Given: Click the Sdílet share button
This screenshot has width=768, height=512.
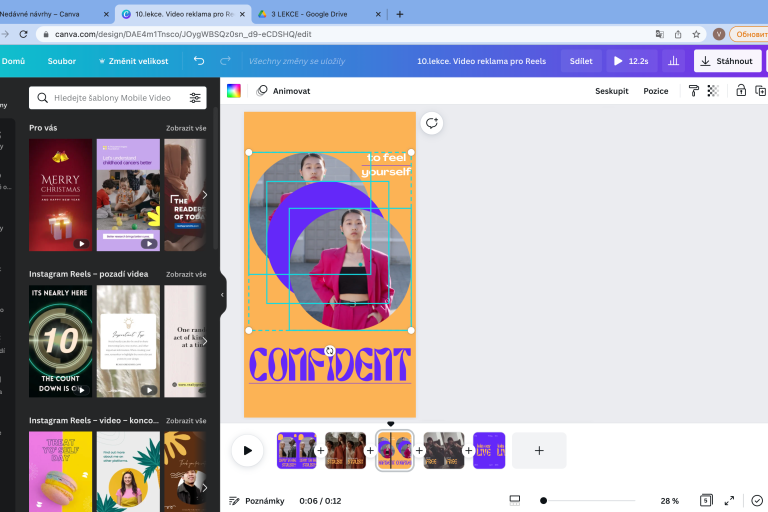Looking at the screenshot, I should (x=581, y=61).
